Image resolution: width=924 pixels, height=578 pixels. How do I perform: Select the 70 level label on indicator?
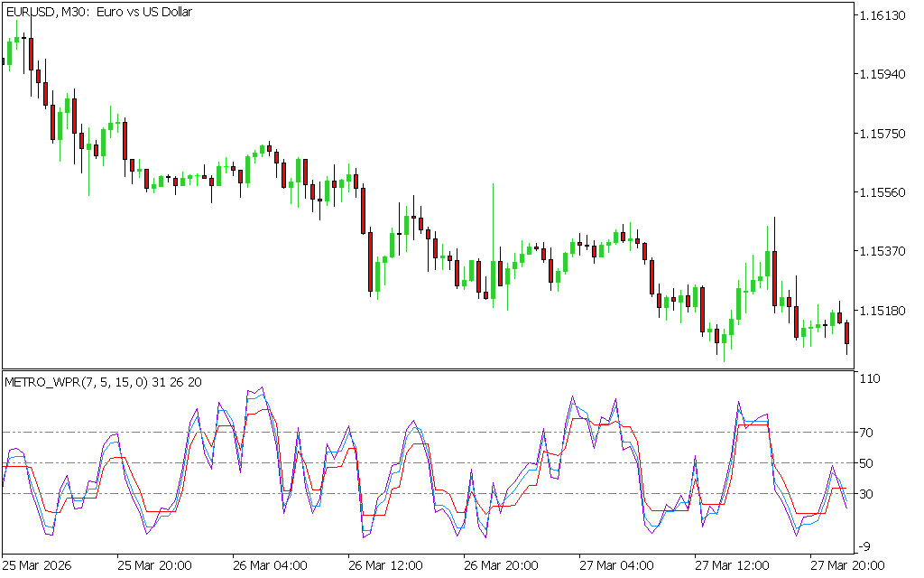867,433
